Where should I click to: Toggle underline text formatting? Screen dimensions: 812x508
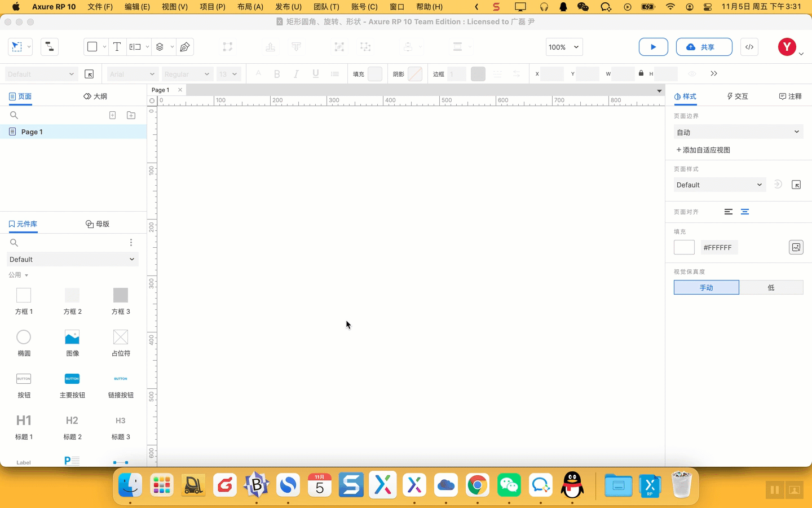coord(316,74)
